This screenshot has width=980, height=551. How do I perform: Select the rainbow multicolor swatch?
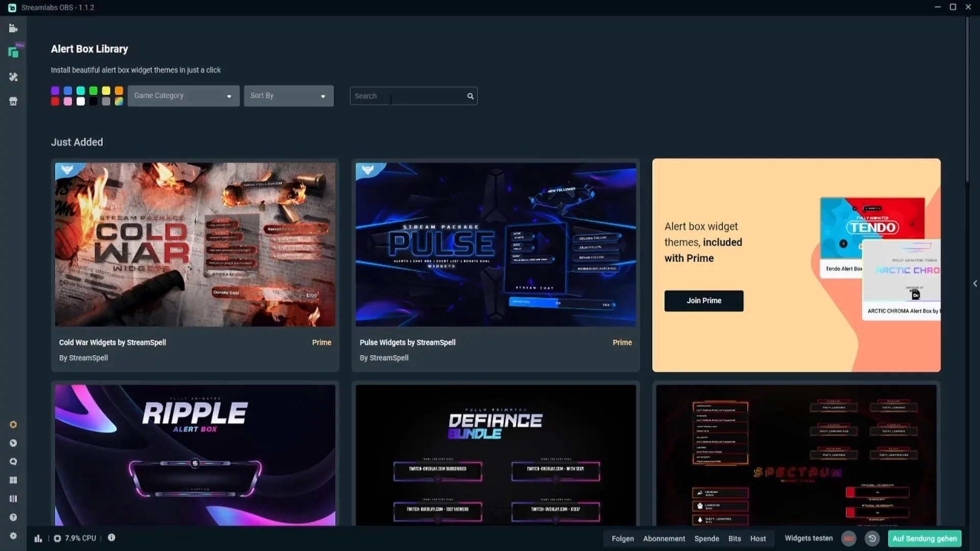coord(119,101)
